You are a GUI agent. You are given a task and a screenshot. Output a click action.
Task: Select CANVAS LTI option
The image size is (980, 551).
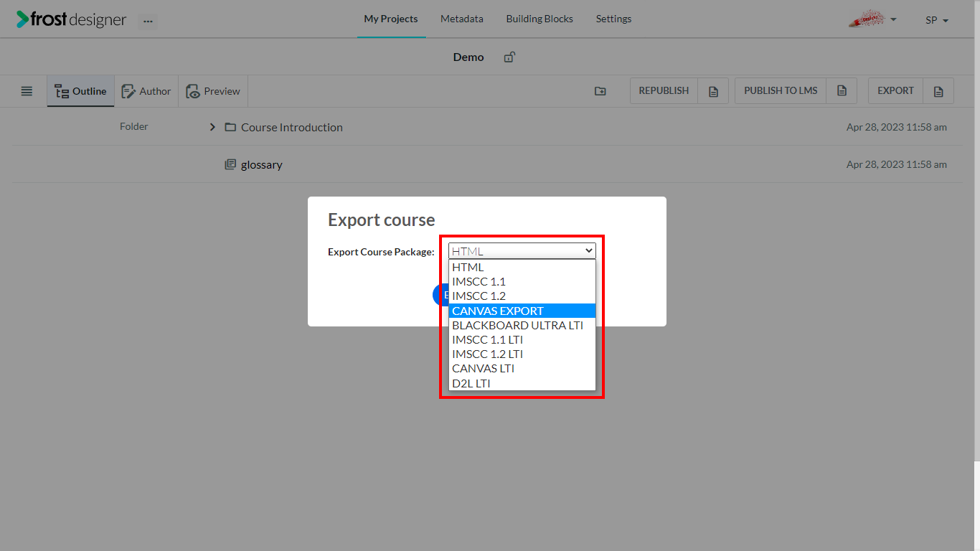click(522, 368)
